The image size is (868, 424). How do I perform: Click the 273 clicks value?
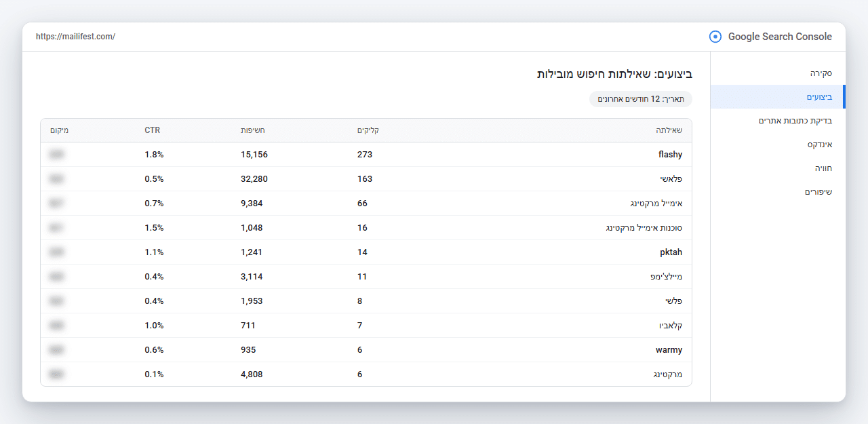(365, 155)
